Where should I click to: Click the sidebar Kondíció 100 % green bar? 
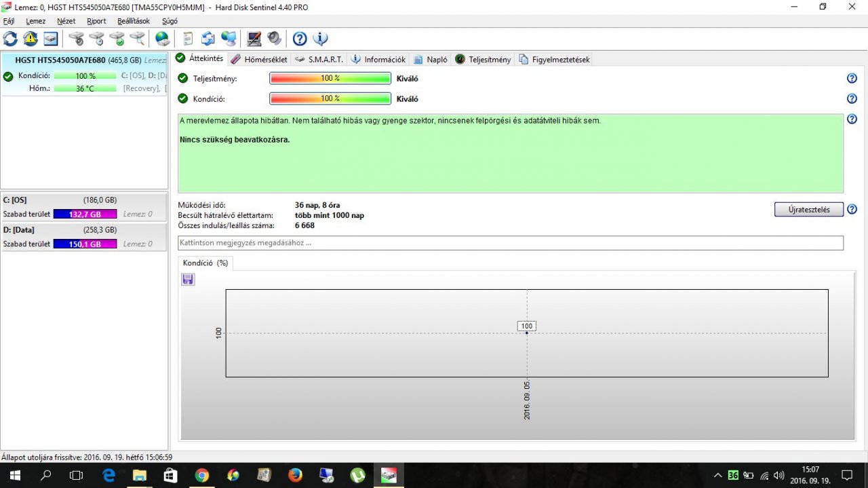click(85, 76)
